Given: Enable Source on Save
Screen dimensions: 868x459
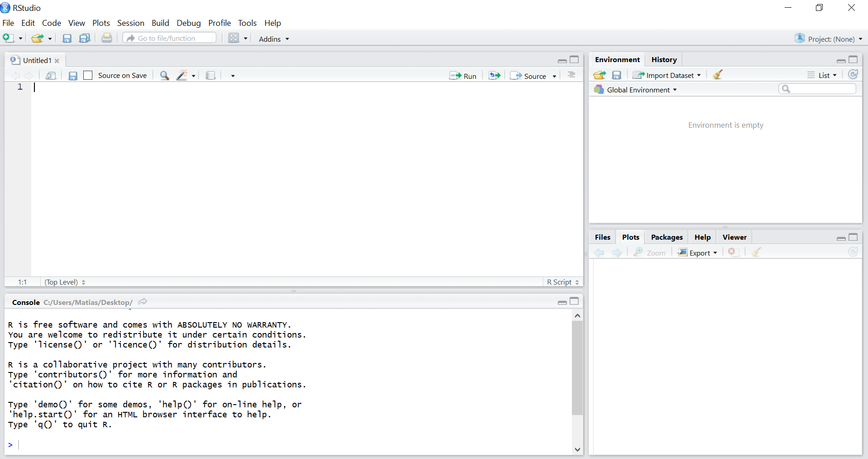Looking at the screenshot, I should [x=88, y=75].
